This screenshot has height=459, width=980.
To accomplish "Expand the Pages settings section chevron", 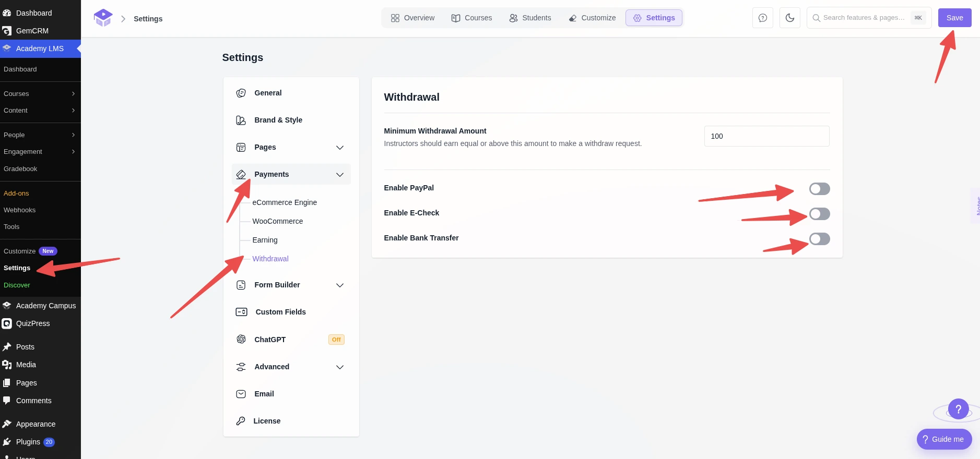I will pyautogui.click(x=340, y=148).
